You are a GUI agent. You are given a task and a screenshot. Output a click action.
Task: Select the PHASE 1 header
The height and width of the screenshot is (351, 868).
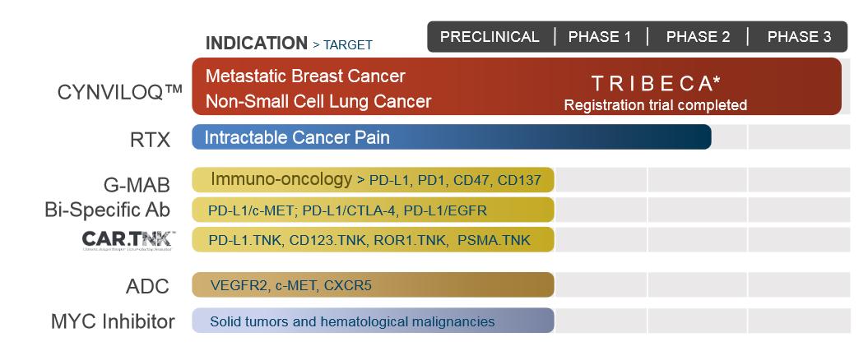(x=600, y=37)
